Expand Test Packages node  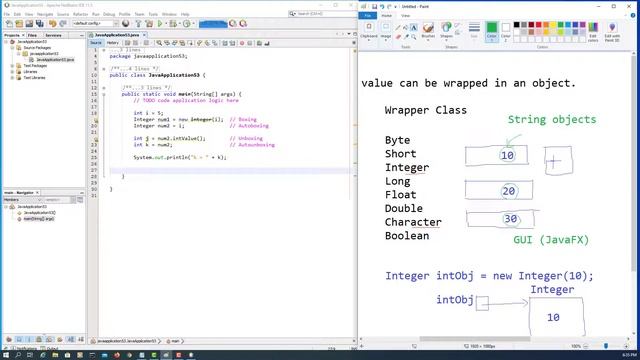coord(12,66)
